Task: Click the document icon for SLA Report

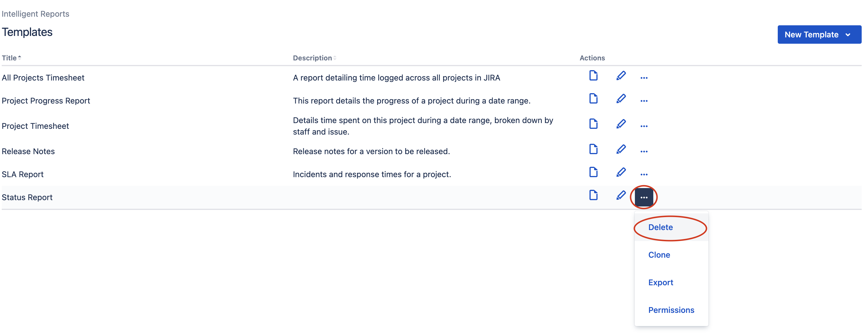Action: [593, 172]
